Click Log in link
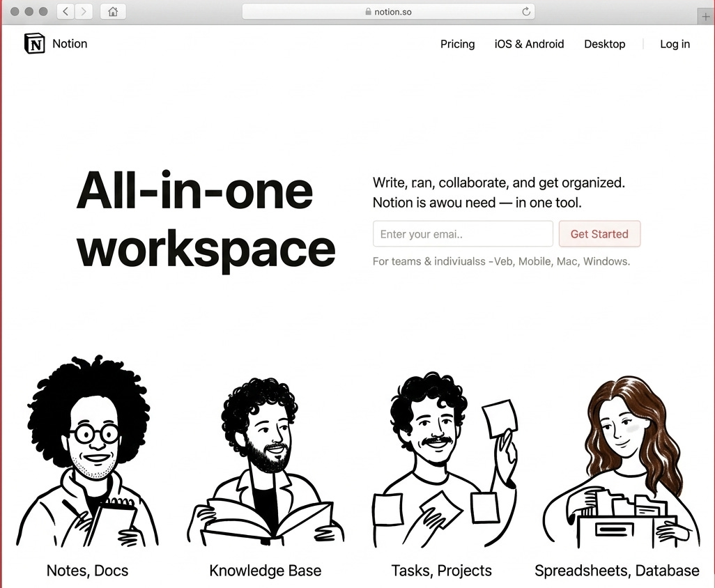 [675, 44]
